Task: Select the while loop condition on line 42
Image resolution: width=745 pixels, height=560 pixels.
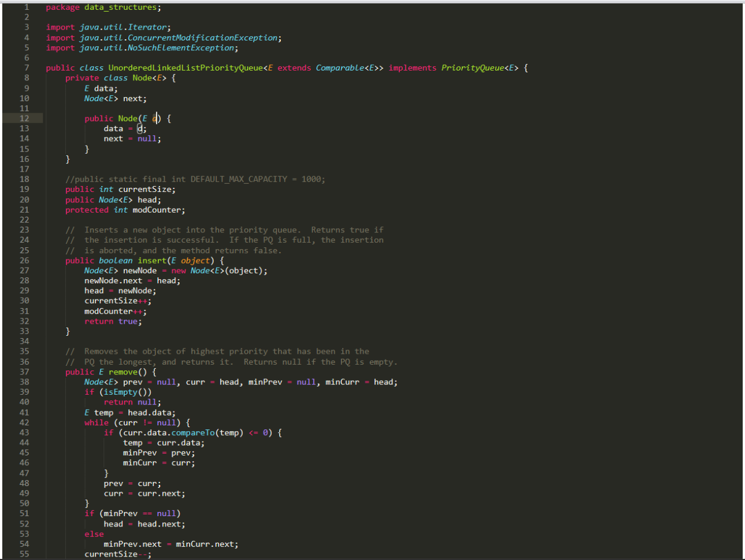Action: (x=147, y=422)
